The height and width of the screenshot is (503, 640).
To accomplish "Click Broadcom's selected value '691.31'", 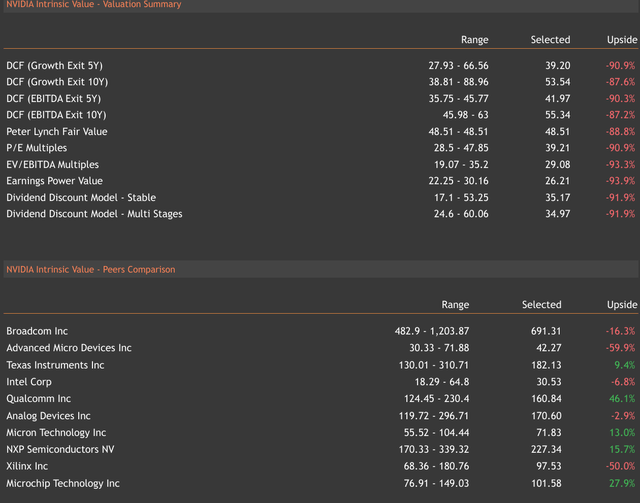I will pos(546,331).
